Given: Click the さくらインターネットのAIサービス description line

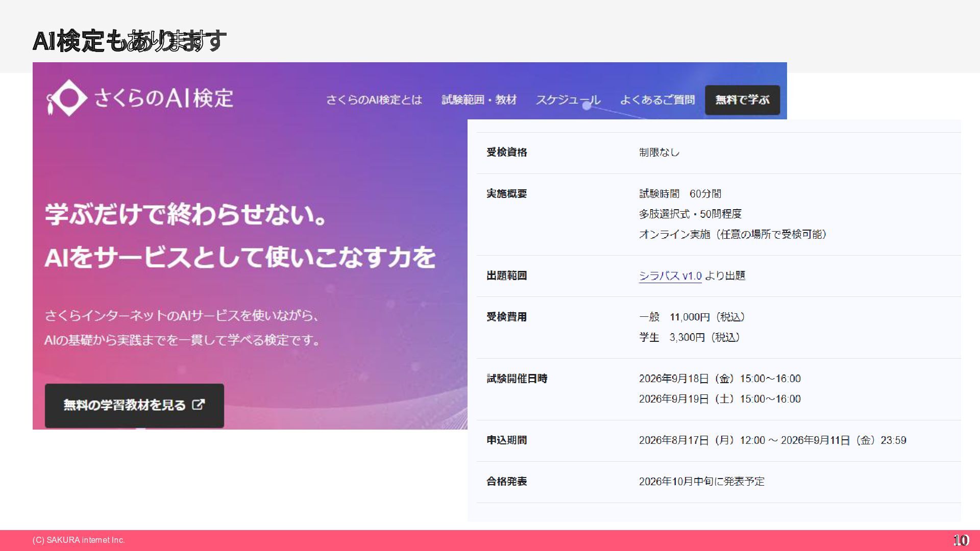Looking at the screenshot, I should 182,316.
